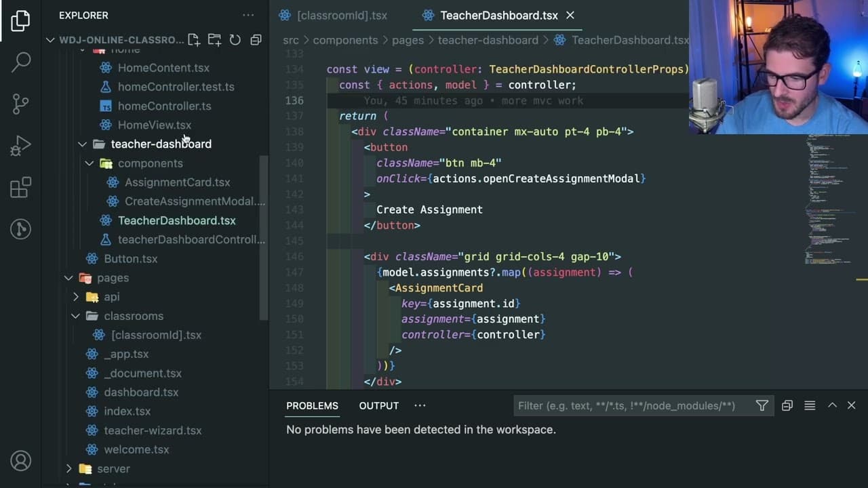
Task: Click the Explorer sidebar vertical scrollbar
Action: [x=264, y=237]
